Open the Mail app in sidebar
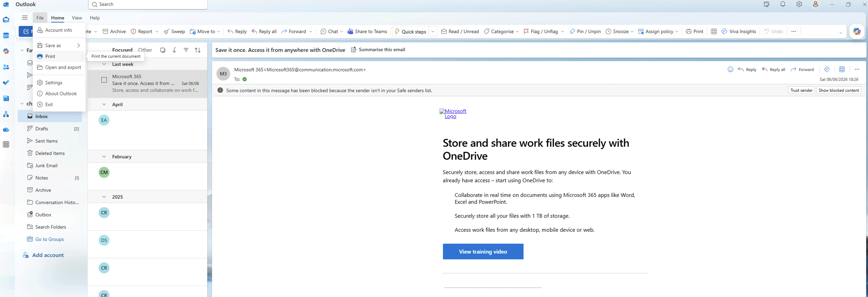Image resolution: width=868 pixels, height=297 pixels. pos(6,20)
